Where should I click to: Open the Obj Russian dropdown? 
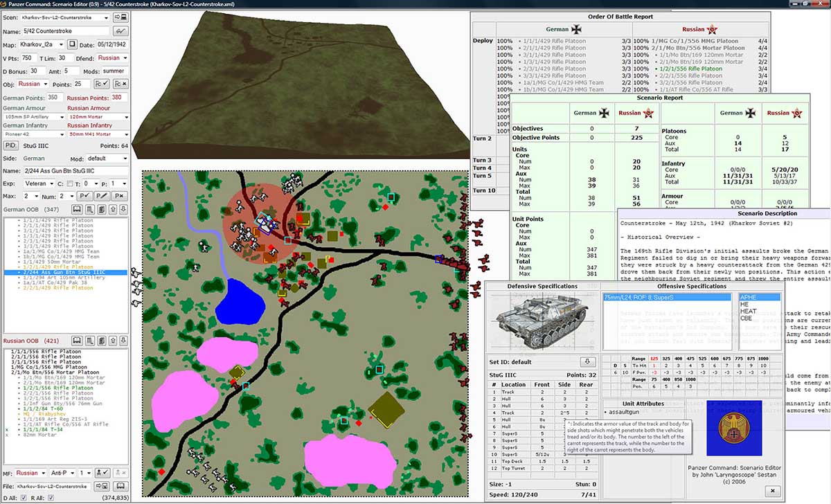[x=33, y=84]
